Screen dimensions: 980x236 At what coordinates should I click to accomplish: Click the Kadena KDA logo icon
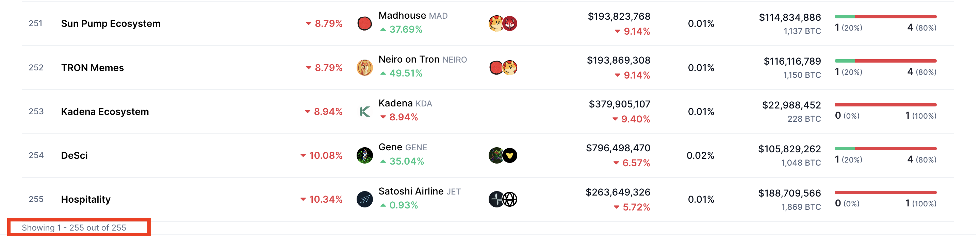364,111
